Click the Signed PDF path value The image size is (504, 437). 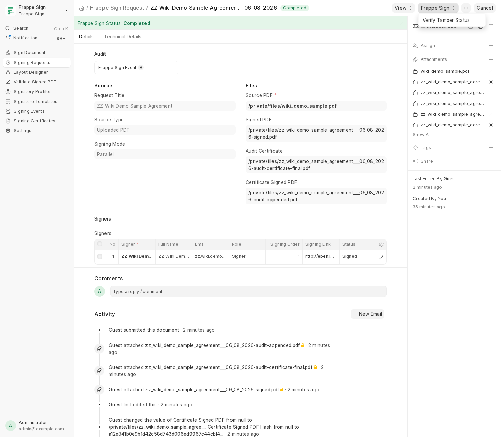316,133
